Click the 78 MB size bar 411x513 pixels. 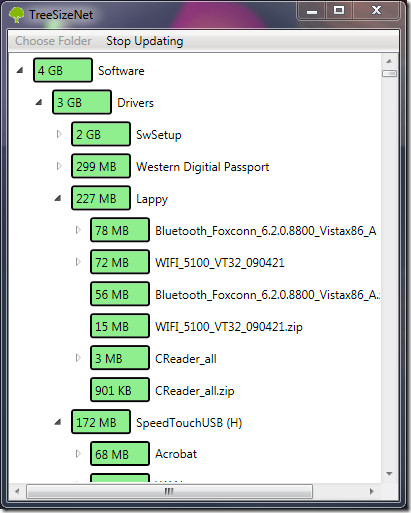(x=120, y=230)
